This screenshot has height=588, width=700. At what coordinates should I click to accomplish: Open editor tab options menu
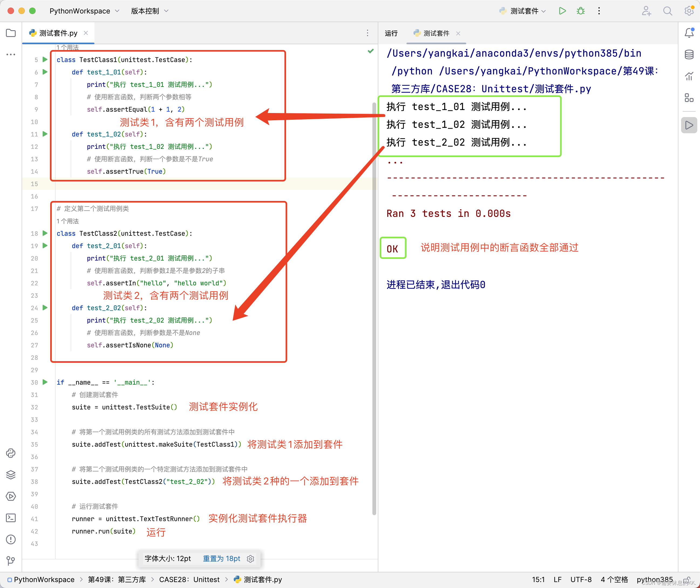click(x=368, y=33)
